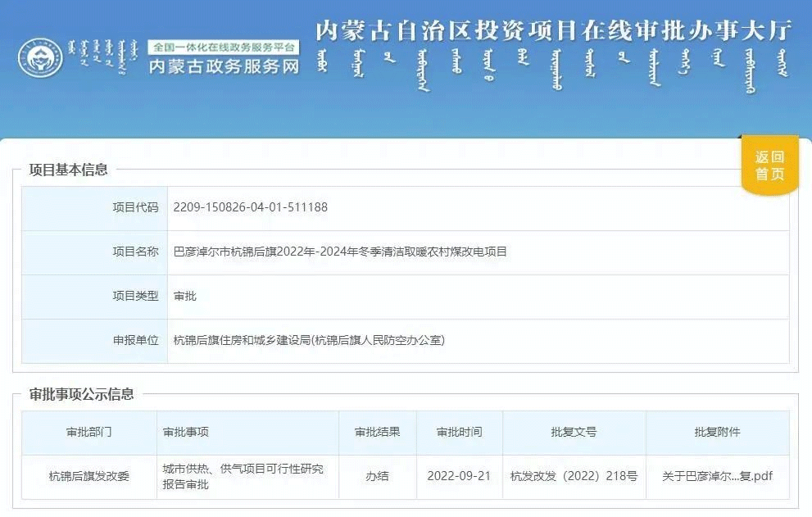Image resolution: width=812 pixels, height=517 pixels.
Task: Click the Mongolian script beside the emblem
Action: pos(101,58)
